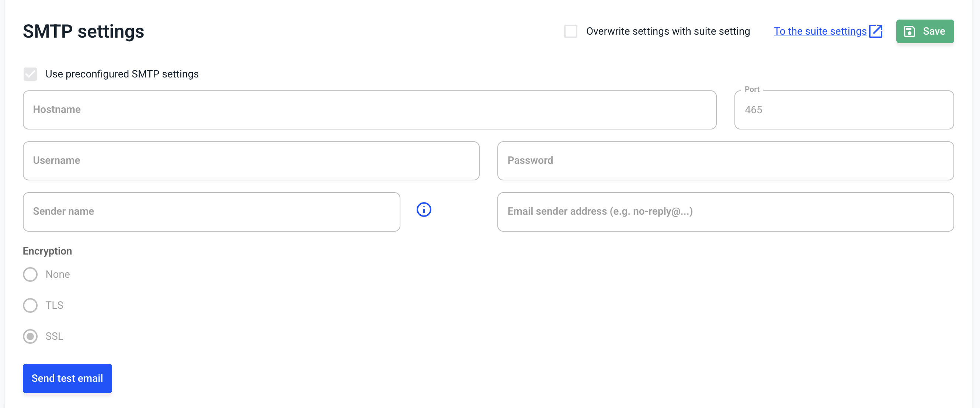
Task: Click the floppy disk icon on Save
Action: pyautogui.click(x=909, y=31)
